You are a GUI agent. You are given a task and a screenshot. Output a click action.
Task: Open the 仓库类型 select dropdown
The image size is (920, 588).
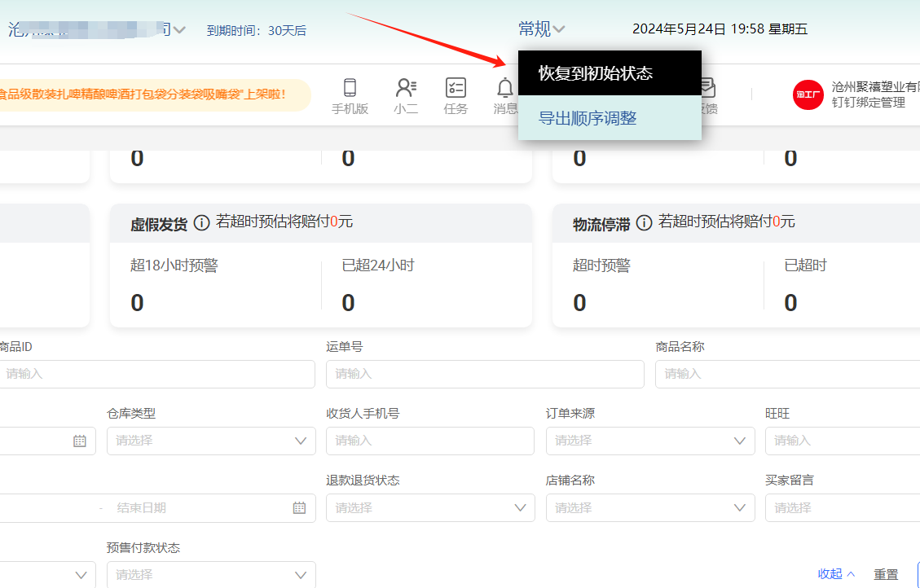click(211, 441)
